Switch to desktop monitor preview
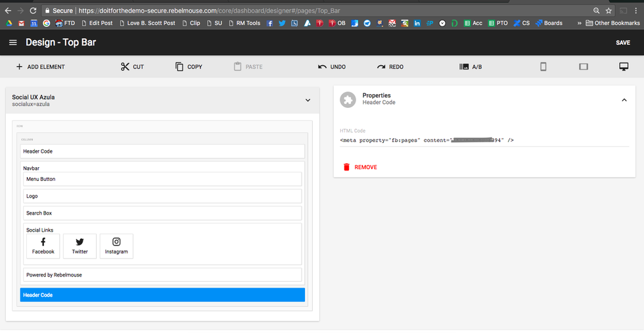This screenshot has width=644, height=333. pyautogui.click(x=624, y=66)
